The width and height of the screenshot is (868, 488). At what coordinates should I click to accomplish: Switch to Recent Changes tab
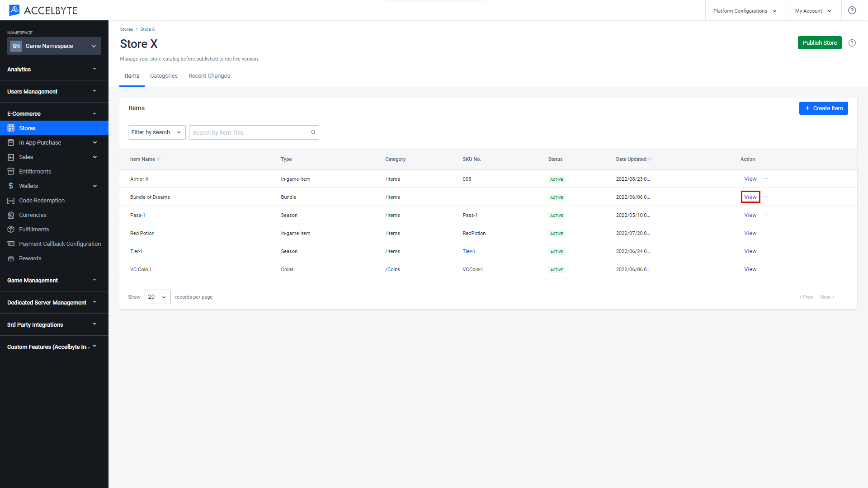point(209,76)
